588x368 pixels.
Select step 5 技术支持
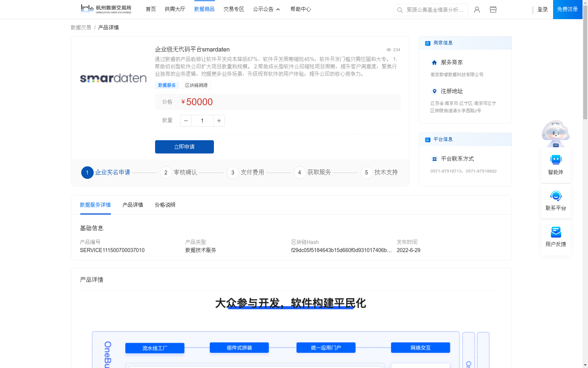click(x=379, y=173)
